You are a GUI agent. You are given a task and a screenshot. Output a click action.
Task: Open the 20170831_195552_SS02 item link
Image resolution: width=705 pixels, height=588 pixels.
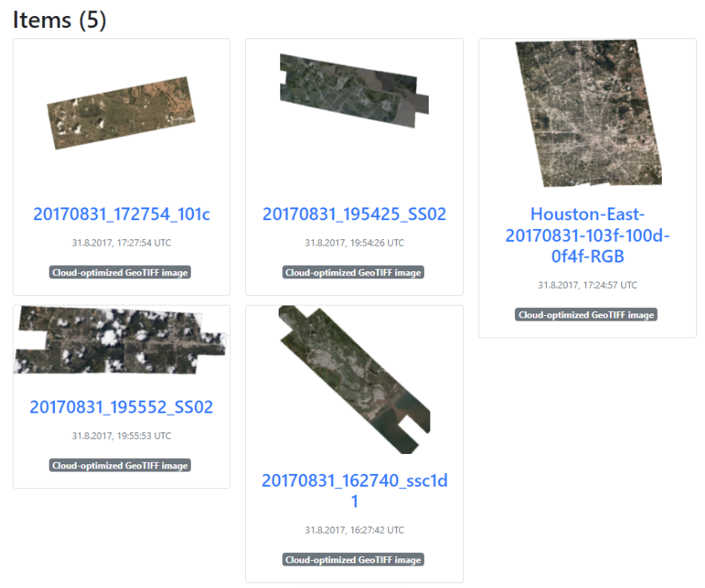tap(121, 407)
